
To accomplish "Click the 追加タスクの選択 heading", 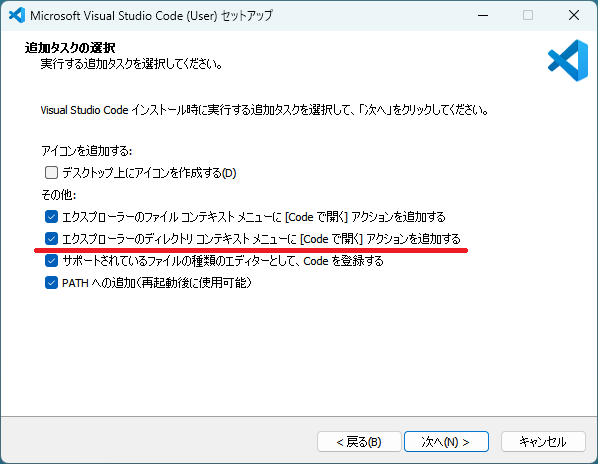I will [70, 48].
